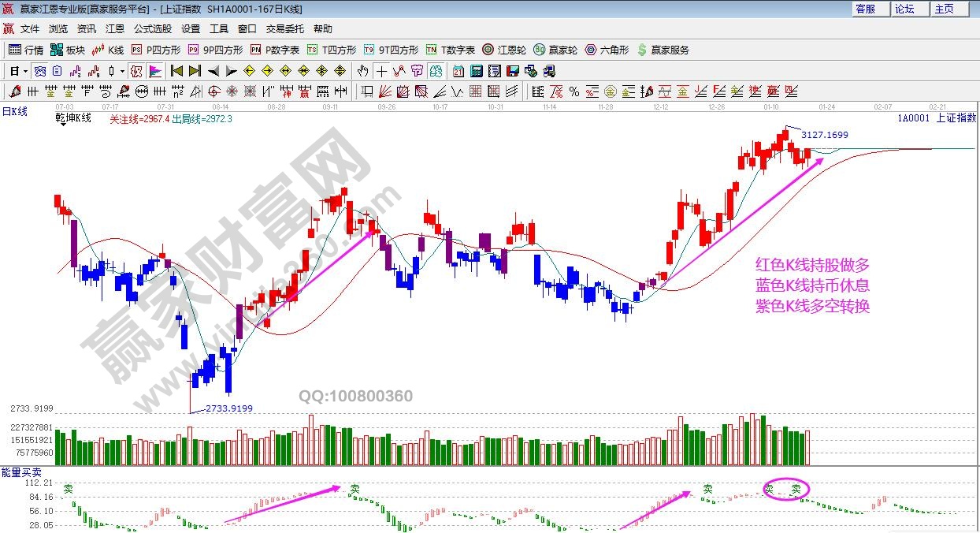The height and width of the screenshot is (533, 980).
Task: Click the percent sign drawing tool
Action: click(574, 91)
